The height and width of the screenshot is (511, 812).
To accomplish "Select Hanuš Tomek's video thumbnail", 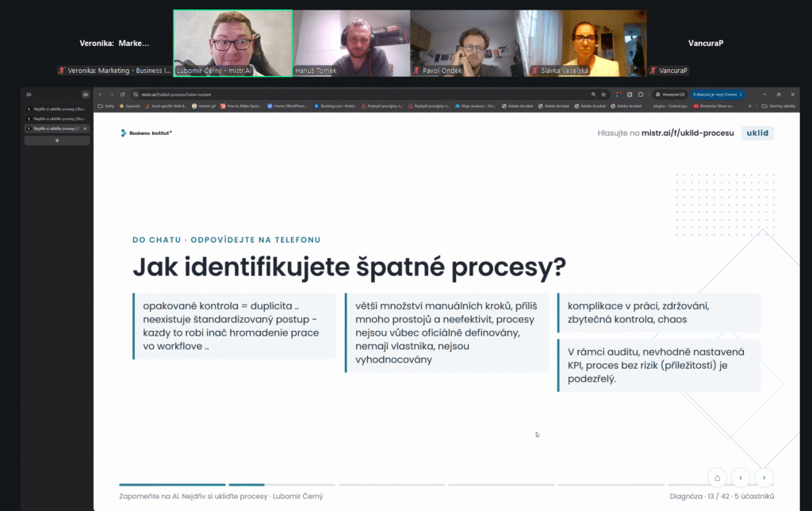I will coord(351,44).
